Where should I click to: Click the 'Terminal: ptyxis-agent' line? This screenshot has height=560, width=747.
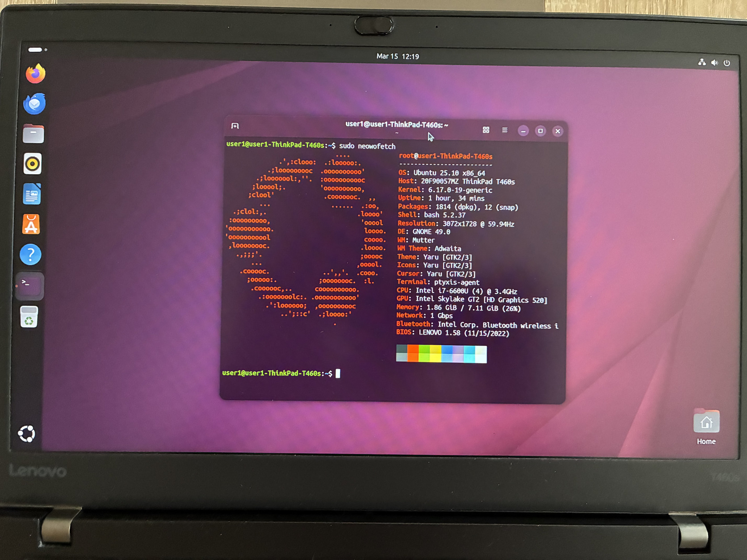[438, 282]
